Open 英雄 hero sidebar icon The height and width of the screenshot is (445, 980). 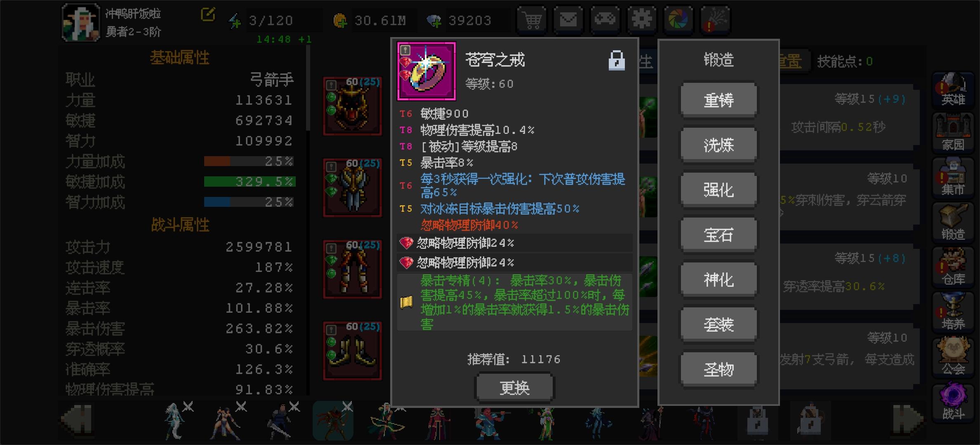pyautogui.click(x=953, y=89)
